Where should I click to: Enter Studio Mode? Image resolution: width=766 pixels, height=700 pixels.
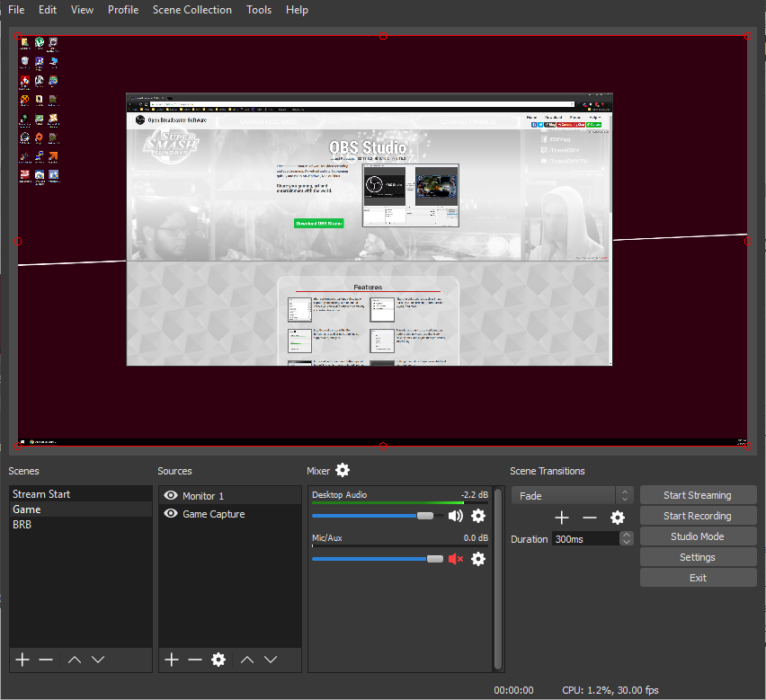[698, 536]
